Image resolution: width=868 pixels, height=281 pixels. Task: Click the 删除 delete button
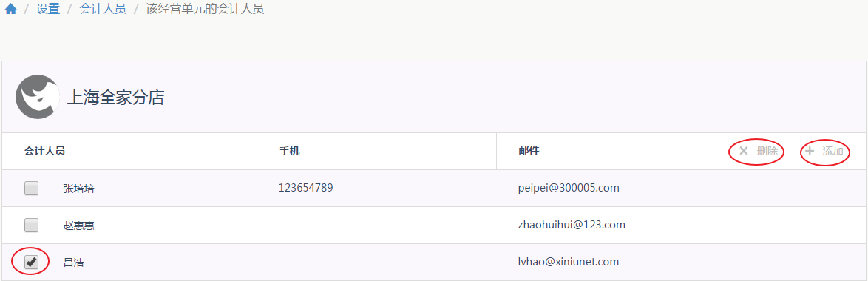click(x=759, y=152)
